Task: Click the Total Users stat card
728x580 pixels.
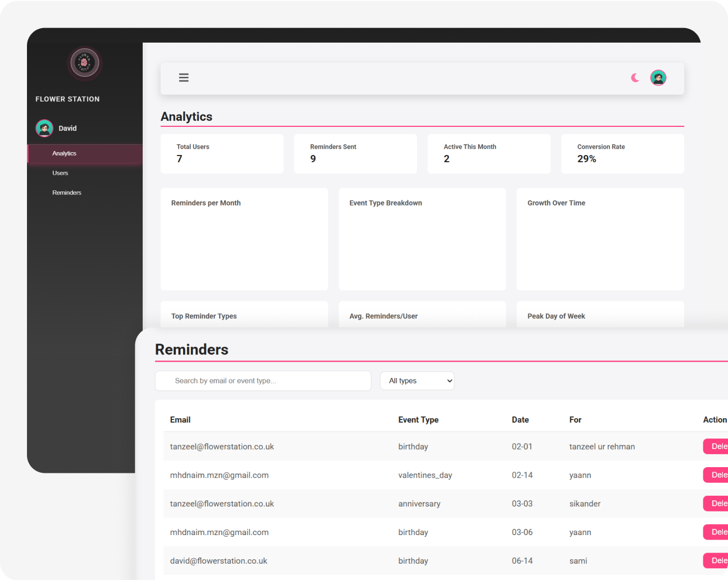Action: tap(222, 153)
